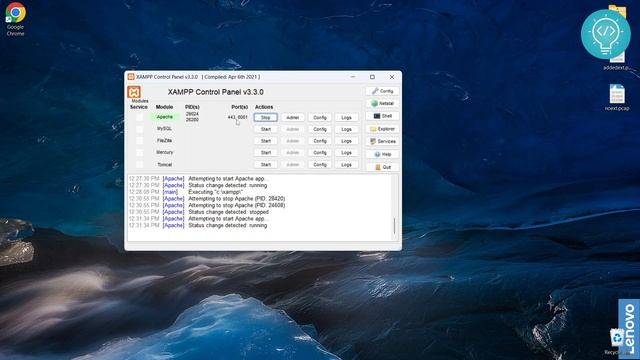Maximize the XAMPP Control Panel window
This screenshot has width=640, height=360.
point(372,77)
